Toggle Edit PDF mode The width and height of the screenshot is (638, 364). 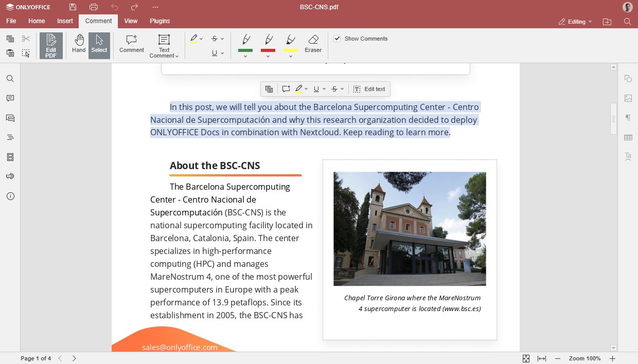click(51, 45)
